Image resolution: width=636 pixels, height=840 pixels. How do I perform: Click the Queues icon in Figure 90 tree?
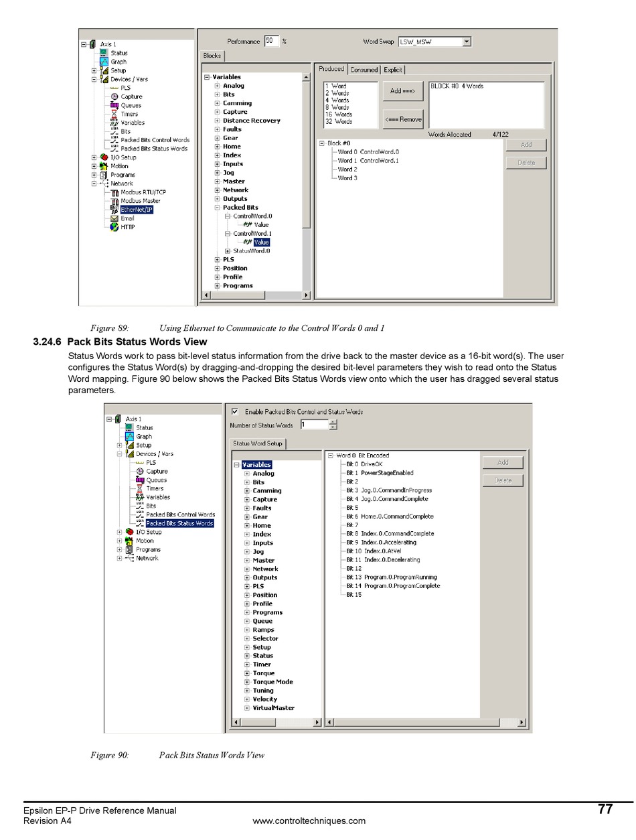click(x=140, y=480)
